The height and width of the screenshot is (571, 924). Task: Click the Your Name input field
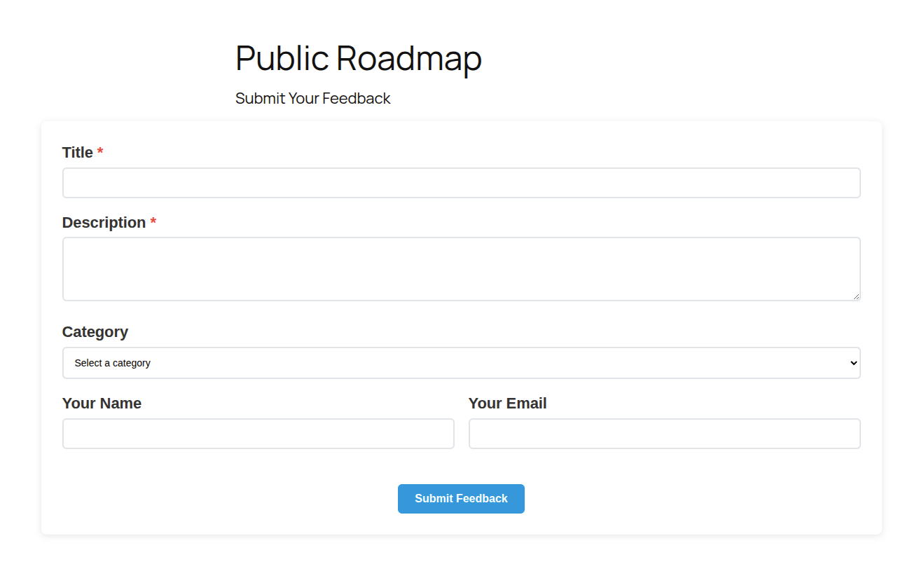(x=258, y=434)
